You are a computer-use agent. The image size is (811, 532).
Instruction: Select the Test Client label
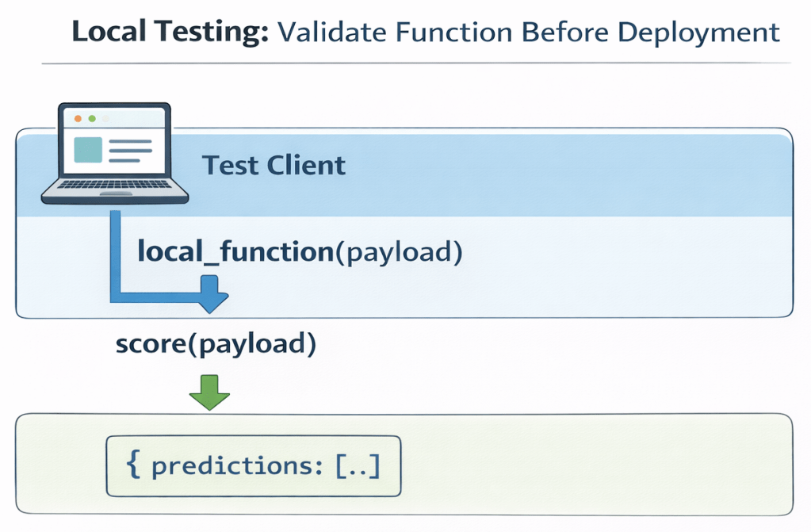tap(274, 166)
